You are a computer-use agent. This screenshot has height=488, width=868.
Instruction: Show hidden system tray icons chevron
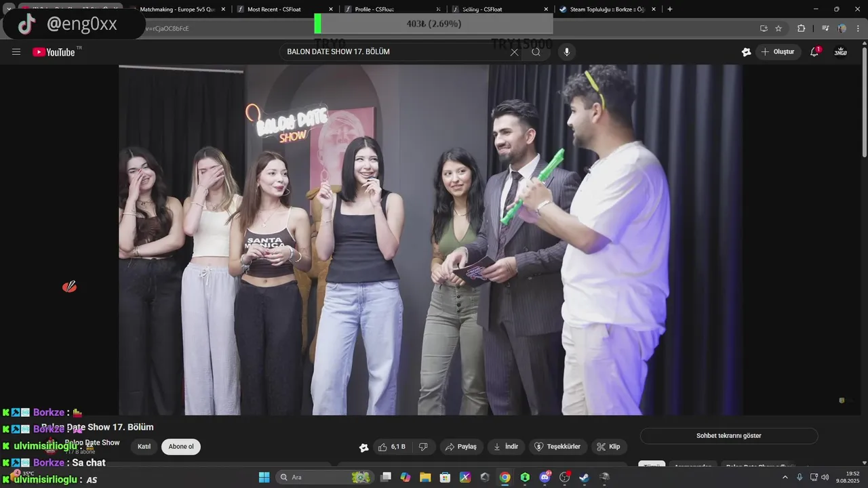pyautogui.click(x=785, y=477)
